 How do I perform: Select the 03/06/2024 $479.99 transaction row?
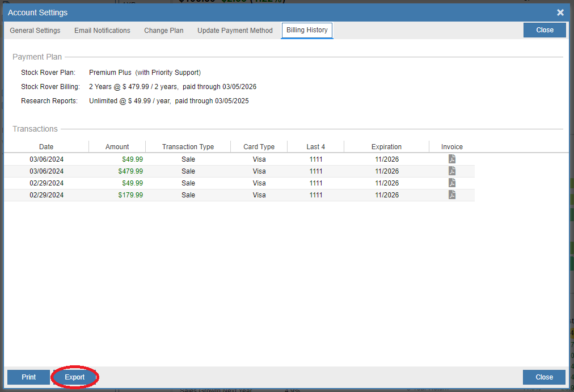click(x=227, y=171)
